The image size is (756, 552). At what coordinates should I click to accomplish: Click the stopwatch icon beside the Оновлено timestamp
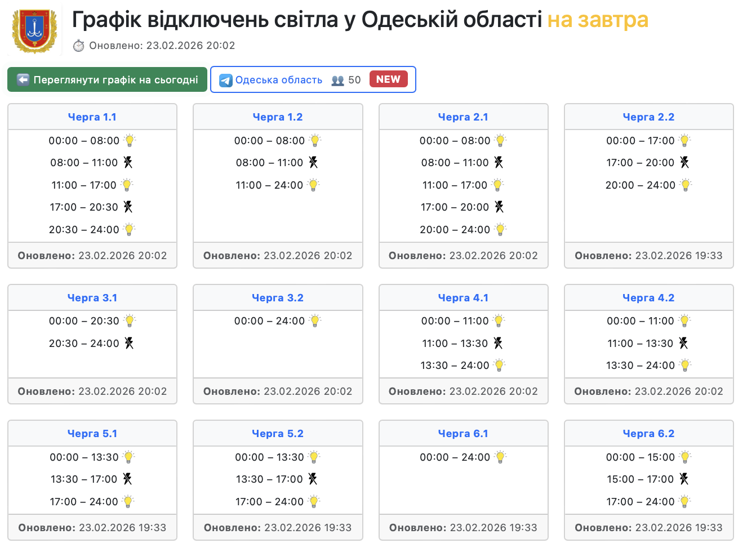click(x=79, y=46)
